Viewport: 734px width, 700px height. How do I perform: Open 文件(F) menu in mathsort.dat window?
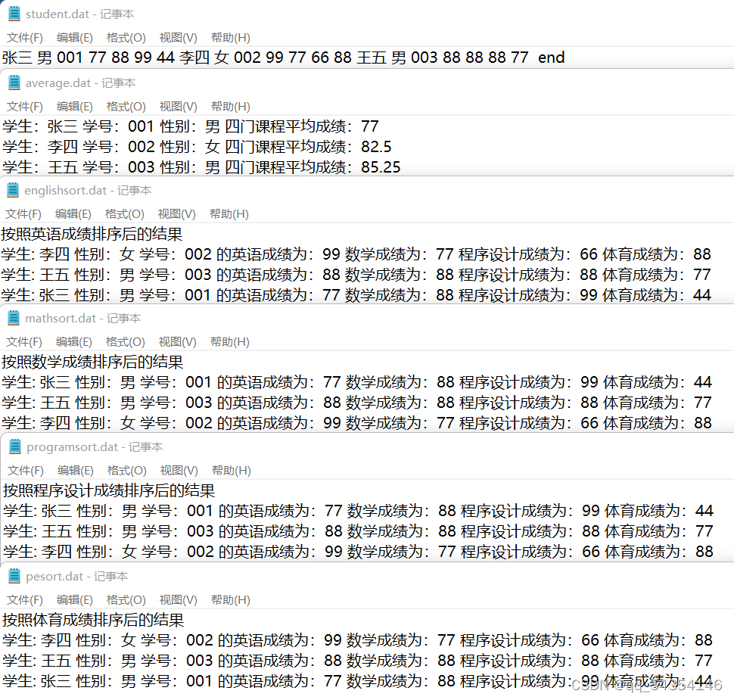pyautogui.click(x=24, y=342)
